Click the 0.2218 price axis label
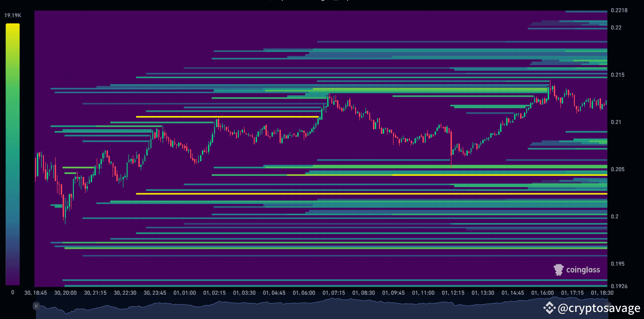The image size is (644, 319). (619, 11)
